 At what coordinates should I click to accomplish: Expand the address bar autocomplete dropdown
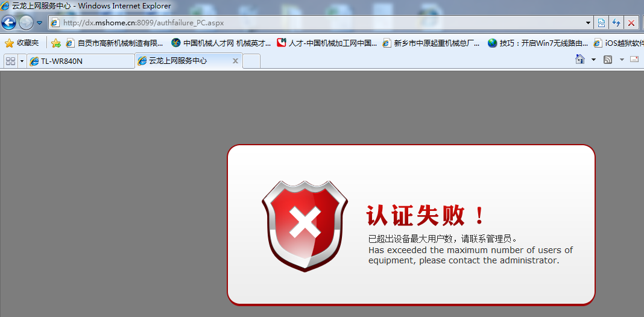[x=588, y=22]
